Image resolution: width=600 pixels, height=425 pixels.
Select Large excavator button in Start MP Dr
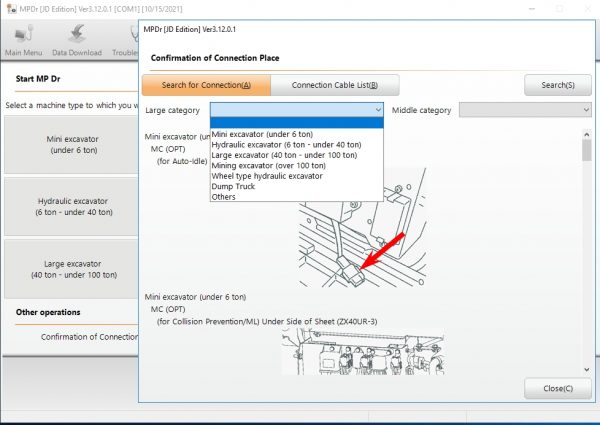(x=71, y=269)
